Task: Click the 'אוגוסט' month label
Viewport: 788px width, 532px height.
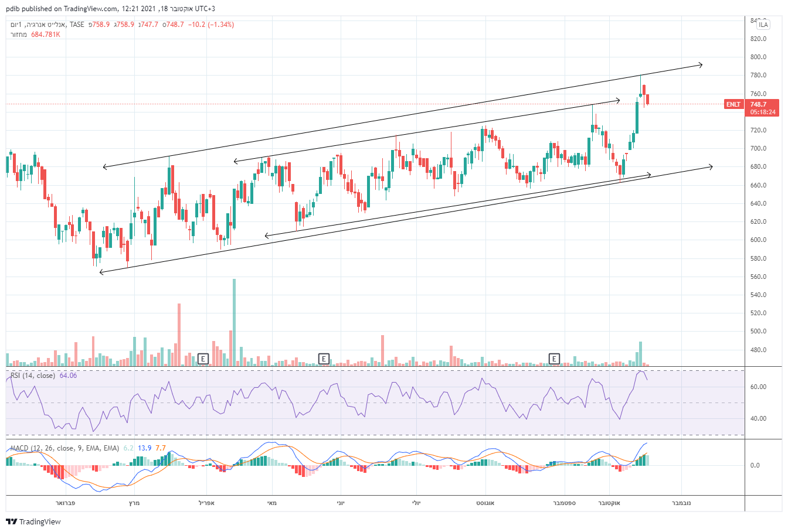Action: point(485,503)
